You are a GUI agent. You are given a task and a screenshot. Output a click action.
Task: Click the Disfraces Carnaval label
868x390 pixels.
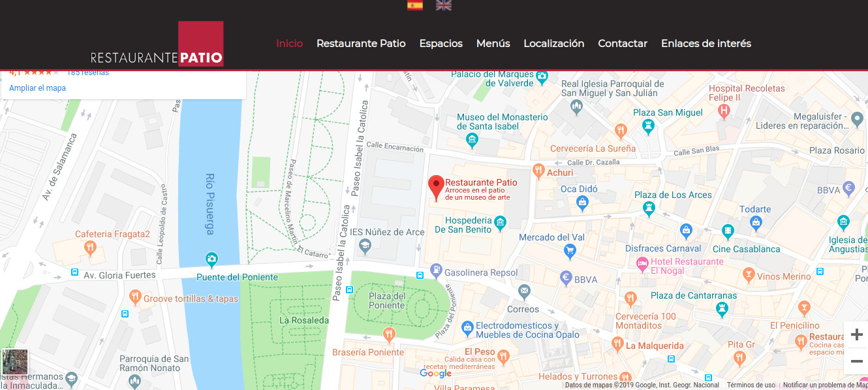coord(663,248)
